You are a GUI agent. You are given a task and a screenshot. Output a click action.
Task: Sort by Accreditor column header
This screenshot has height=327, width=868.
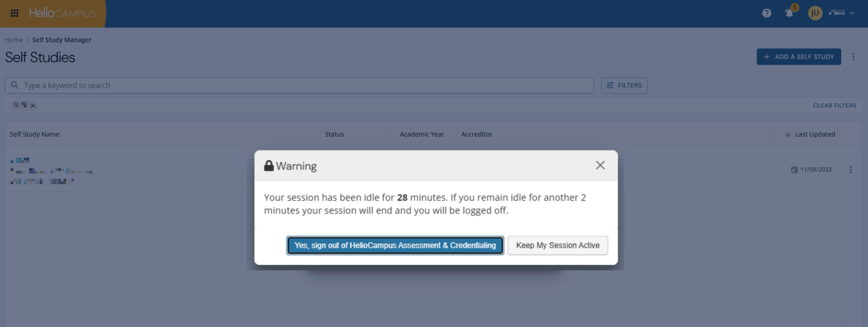click(476, 134)
